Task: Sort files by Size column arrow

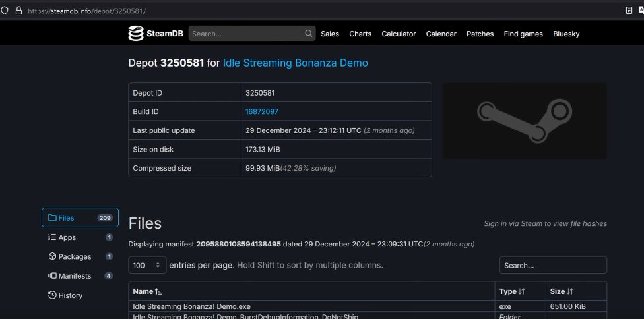Action: click(x=570, y=291)
